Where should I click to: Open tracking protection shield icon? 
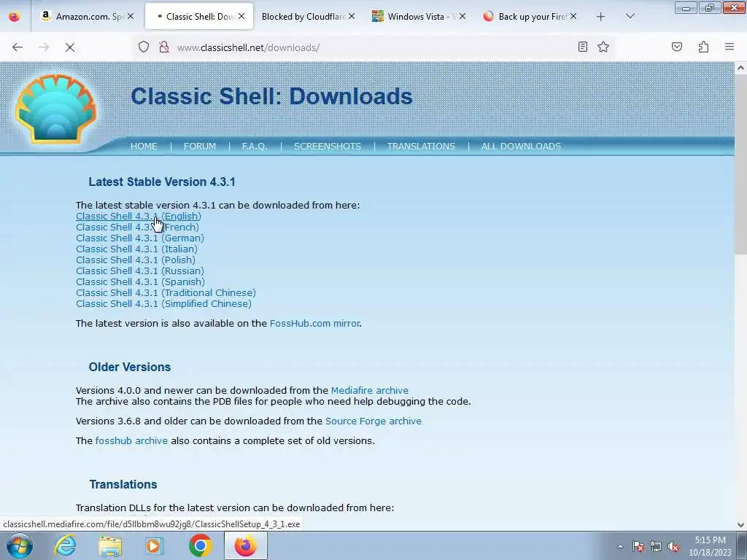tap(144, 47)
